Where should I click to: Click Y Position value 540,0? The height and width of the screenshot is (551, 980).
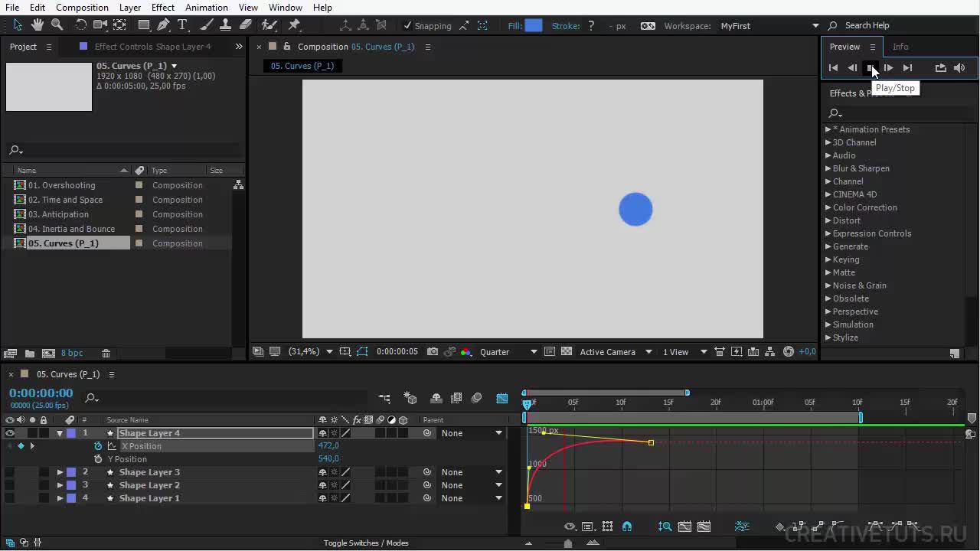point(328,459)
